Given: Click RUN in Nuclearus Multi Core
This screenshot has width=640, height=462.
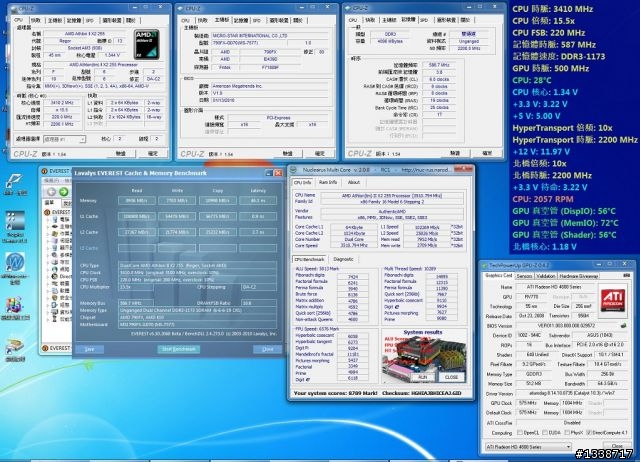Looking at the screenshot, I should tap(422, 377).
